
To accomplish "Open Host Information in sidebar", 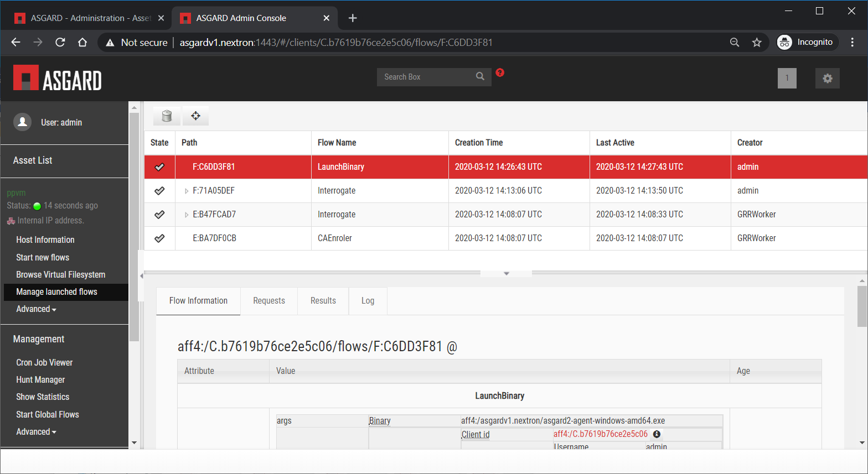I will pyautogui.click(x=45, y=239).
